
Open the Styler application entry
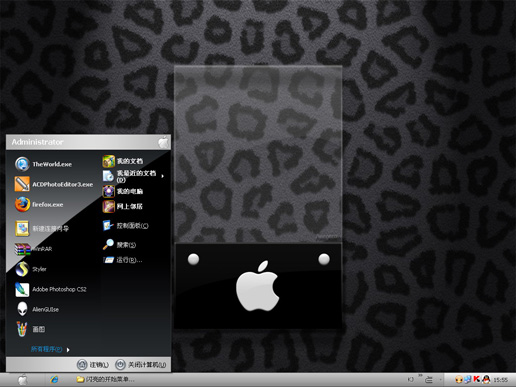point(31,269)
